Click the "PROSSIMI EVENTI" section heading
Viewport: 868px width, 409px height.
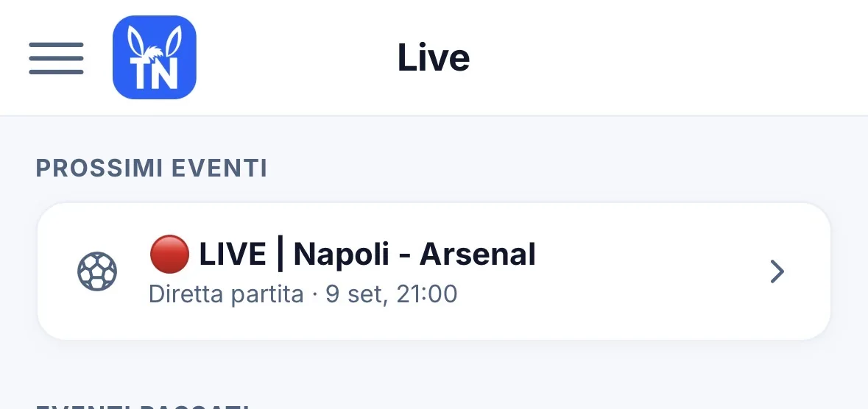152,168
